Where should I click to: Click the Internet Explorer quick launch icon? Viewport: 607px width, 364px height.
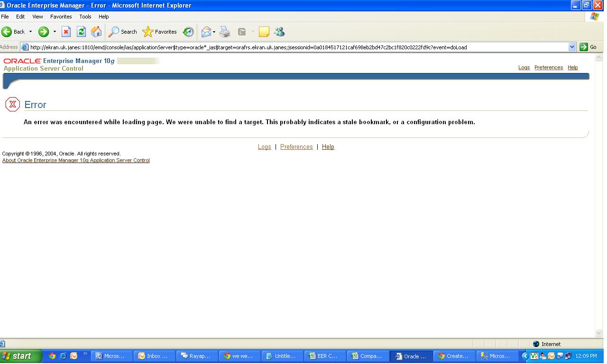(x=63, y=356)
